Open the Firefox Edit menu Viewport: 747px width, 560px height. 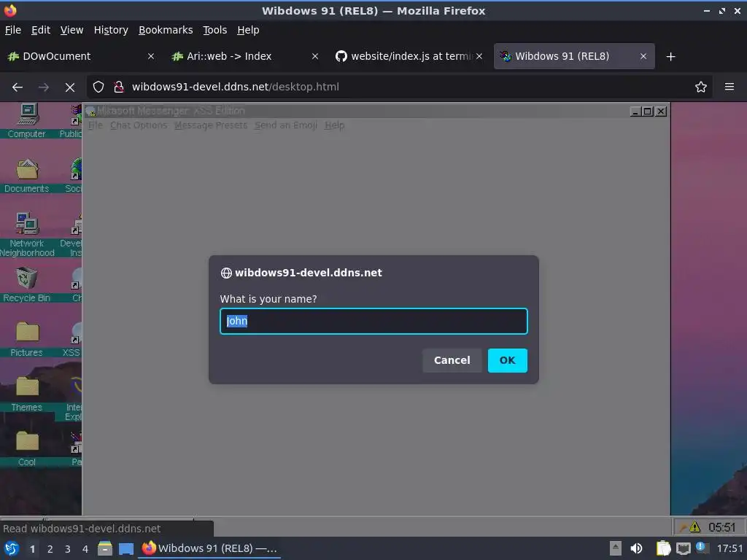[41, 30]
